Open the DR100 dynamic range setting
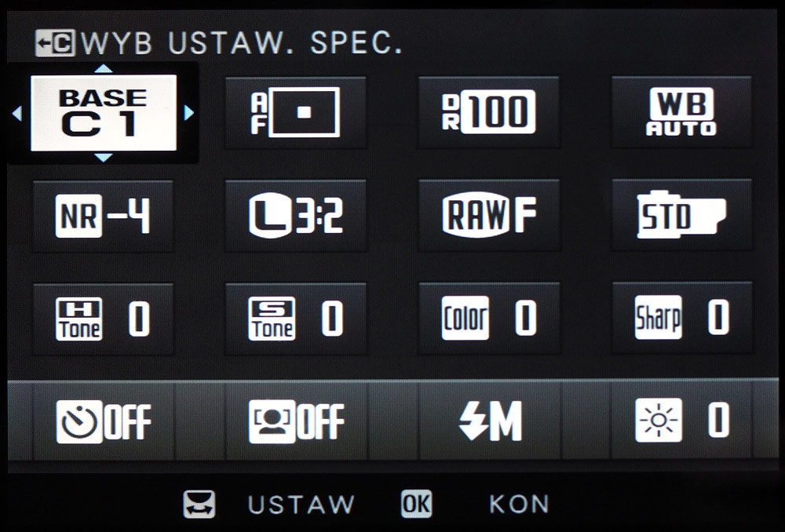The image size is (785, 532). 488,113
